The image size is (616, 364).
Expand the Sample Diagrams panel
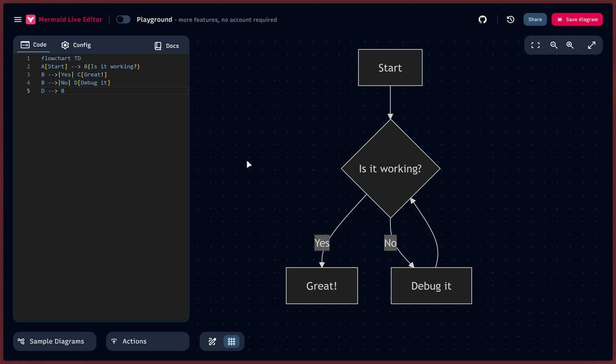55,341
